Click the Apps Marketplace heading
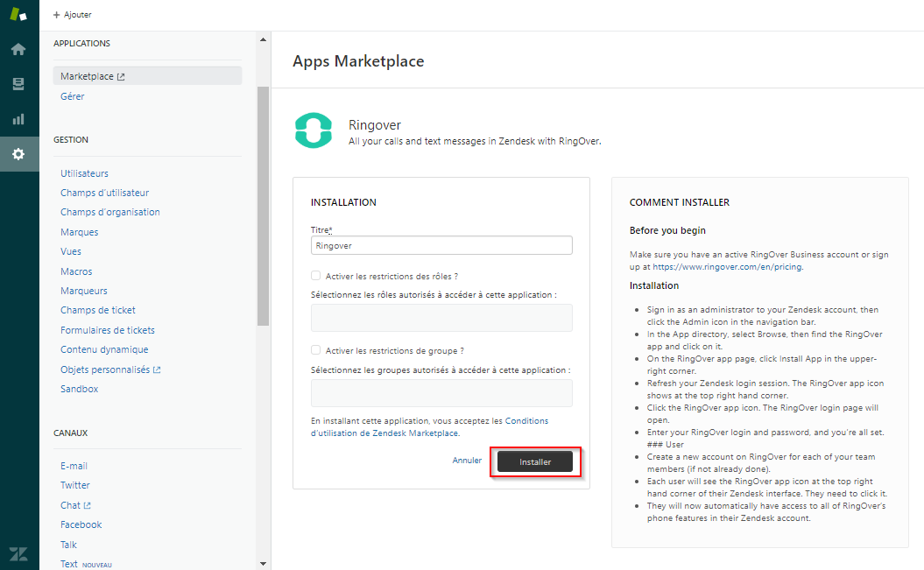 coord(358,61)
